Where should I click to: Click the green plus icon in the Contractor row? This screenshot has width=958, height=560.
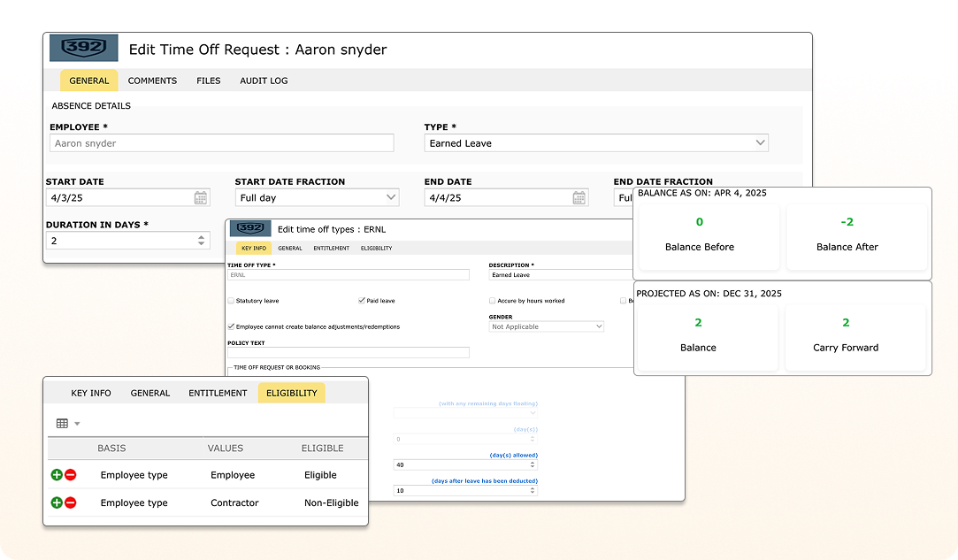pyautogui.click(x=57, y=502)
